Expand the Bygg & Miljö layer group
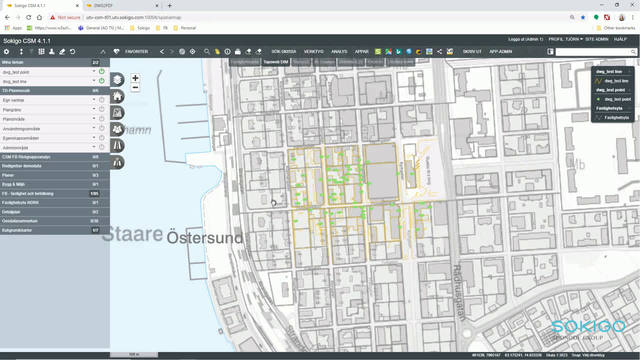This screenshot has width=640, height=360. coord(55,184)
